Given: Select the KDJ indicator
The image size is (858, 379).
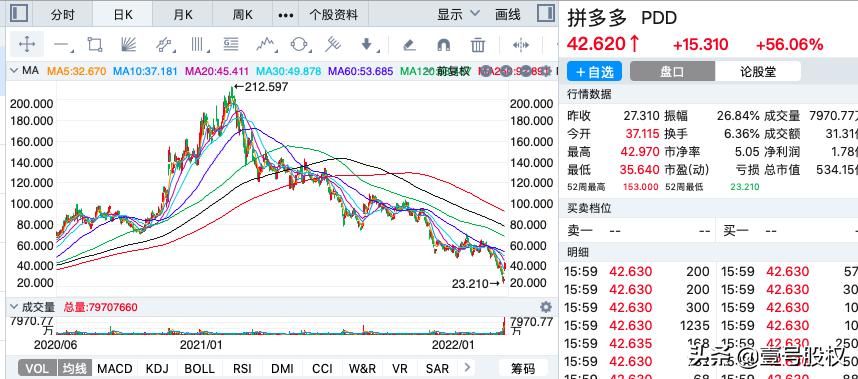Looking at the screenshot, I should coord(157,368).
